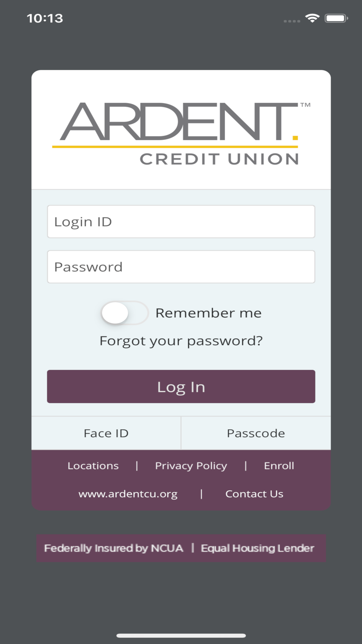
Task: Tap the Equal Housing Lender notice
Action: point(258,548)
